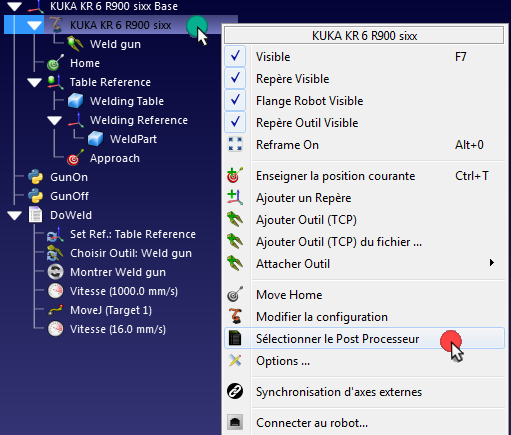Screen dimensions: 511x435
Task: Collapse the KUKA KR 6 R900 sixx Base node
Action: (x=15, y=6)
